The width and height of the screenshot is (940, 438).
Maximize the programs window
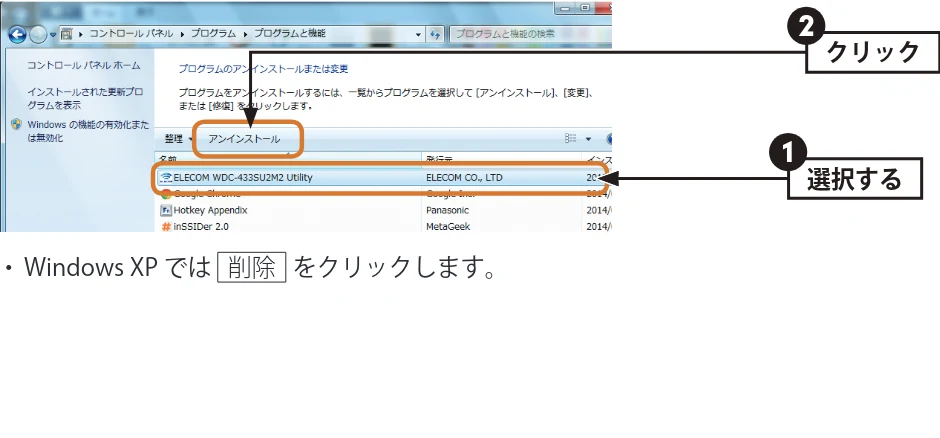click(585, 7)
